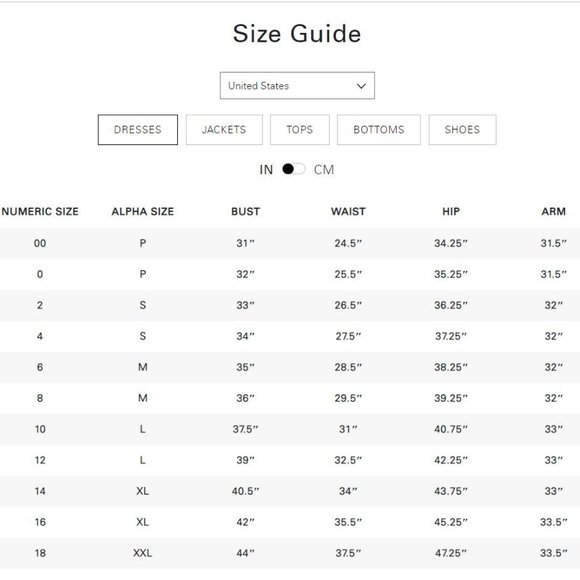The image size is (580, 580).
Task: Show the BOTTOMS size chart
Action: coord(379,130)
